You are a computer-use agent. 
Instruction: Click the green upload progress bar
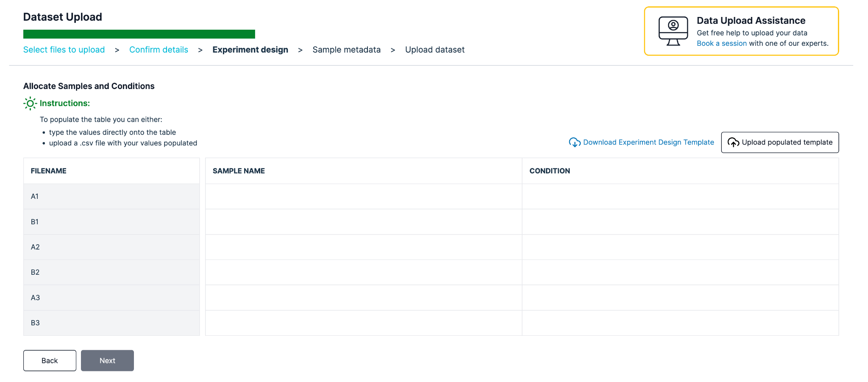point(139,34)
